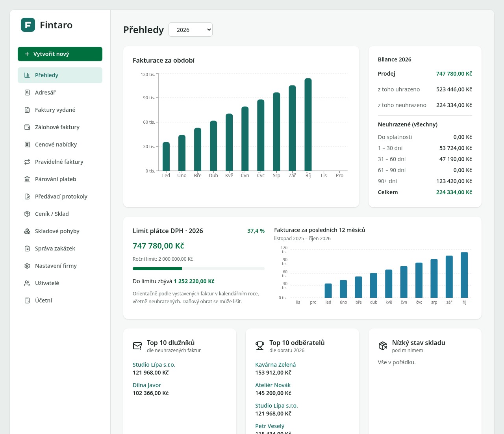Click the Ceník / Sklad box icon
The image size is (504, 434).
click(27, 214)
